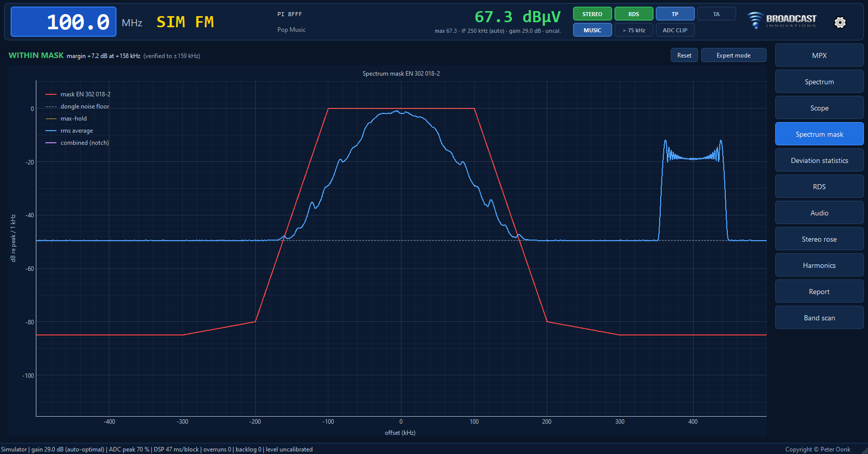Click the 67.3 dBµV signal level
868x454 pixels.
(517, 17)
